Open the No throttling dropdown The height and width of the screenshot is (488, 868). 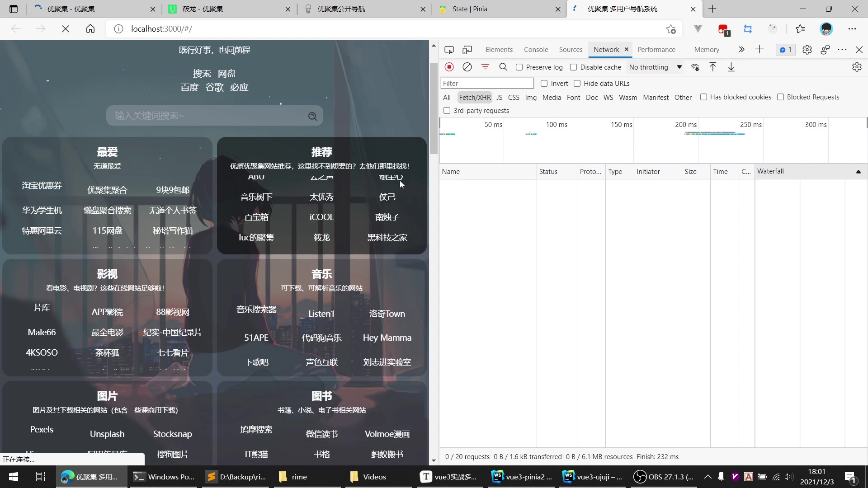click(x=655, y=67)
